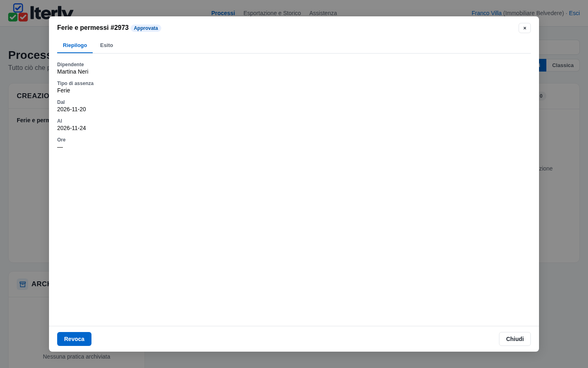Click the Esci logout link
The height and width of the screenshot is (368, 588).
point(574,13)
